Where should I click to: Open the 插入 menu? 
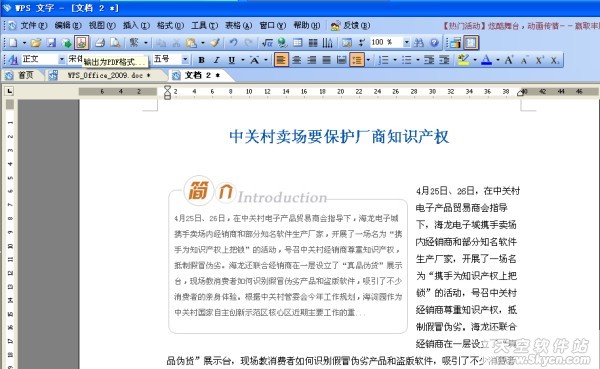click(136, 25)
